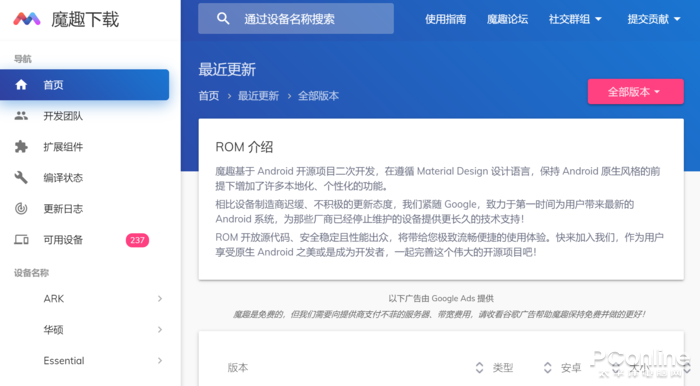The width and height of the screenshot is (700, 386).
Task: Click the wrench icon for 编译状态
Action: [21, 178]
